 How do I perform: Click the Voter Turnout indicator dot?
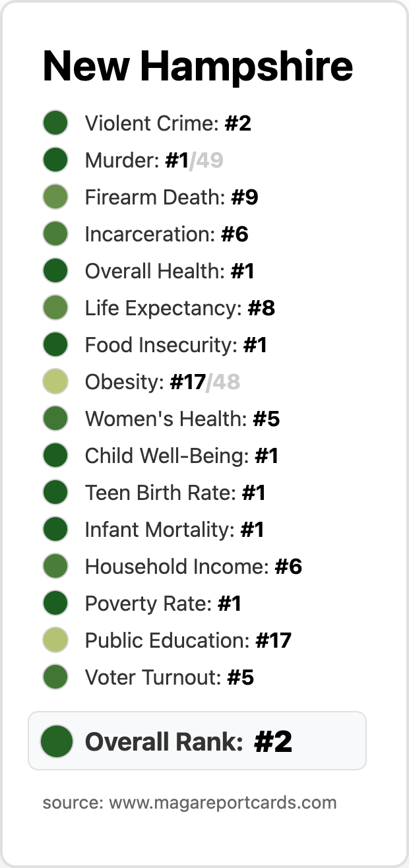click(56, 677)
